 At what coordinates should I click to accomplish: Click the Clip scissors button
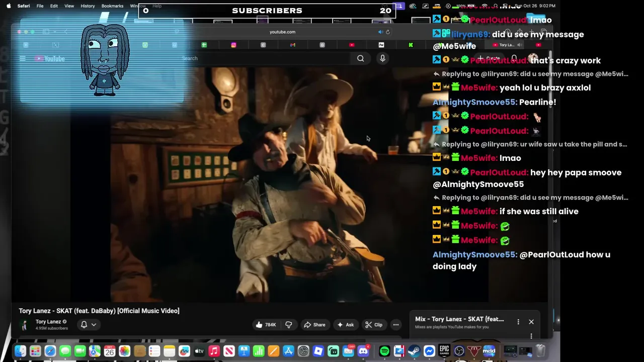tap(374, 325)
